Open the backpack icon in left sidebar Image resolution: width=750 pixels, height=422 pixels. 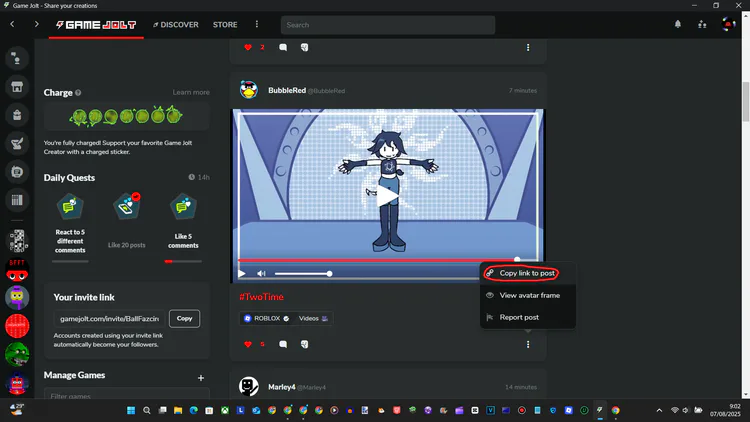pos(17,115)
